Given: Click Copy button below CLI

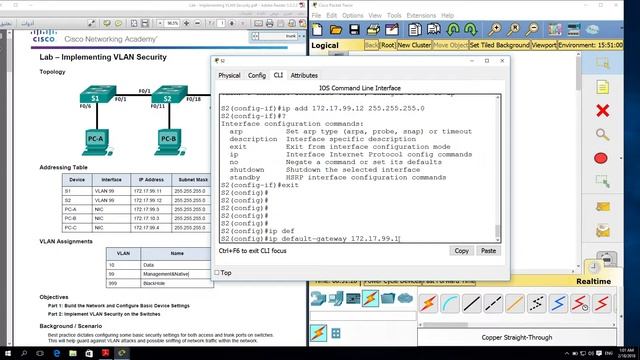Looking at the screenshot, I should (x=462, y=251).
